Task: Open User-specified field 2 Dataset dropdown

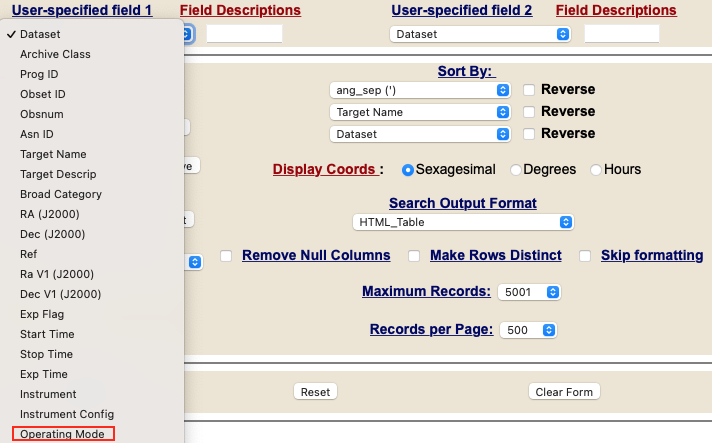Action: coord(480,34)
